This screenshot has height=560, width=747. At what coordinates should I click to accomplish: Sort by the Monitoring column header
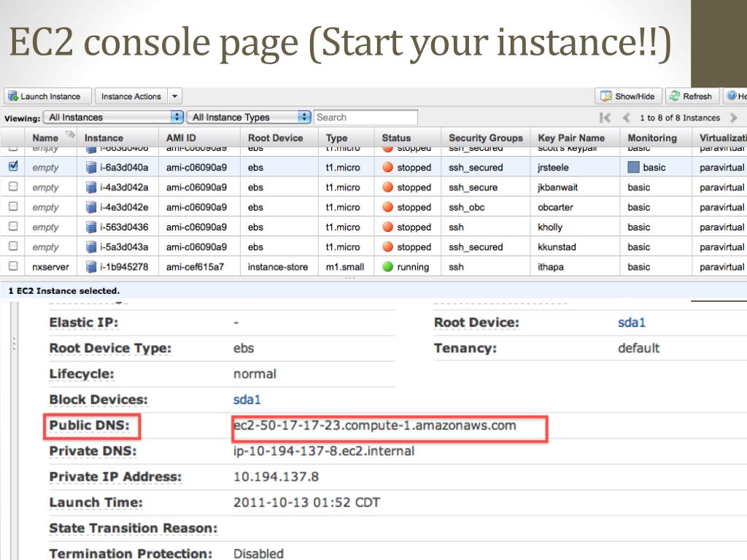pos(652,138)
